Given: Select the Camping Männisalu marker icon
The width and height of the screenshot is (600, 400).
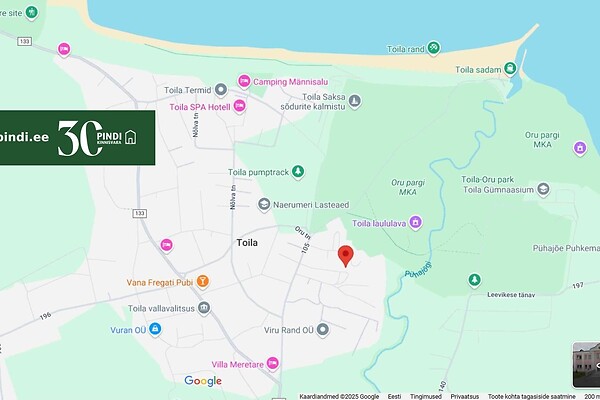Looking at the screenshot, I should tap(244, 82).
